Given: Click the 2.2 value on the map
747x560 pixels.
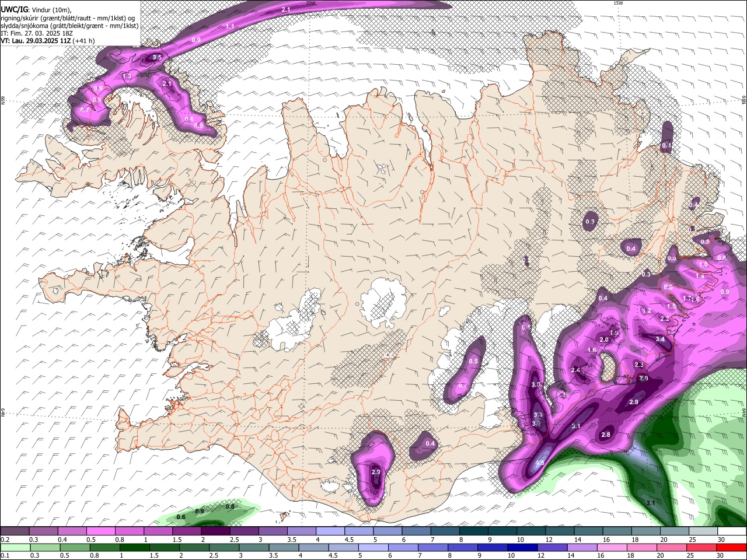Looking at the screenshot, I should click(665, 318).
